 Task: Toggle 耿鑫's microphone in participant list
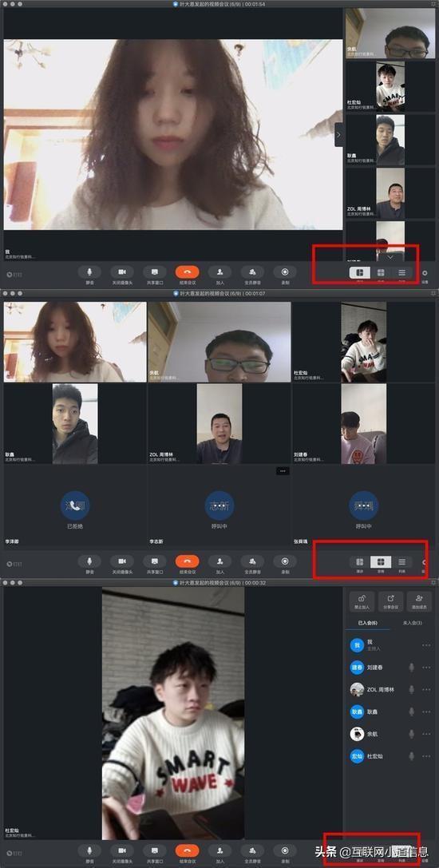[x=411, y=712]
